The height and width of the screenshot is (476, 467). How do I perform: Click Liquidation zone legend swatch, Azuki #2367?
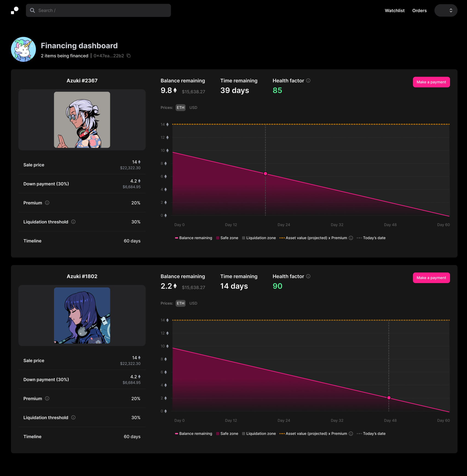[x=244, y=238]
